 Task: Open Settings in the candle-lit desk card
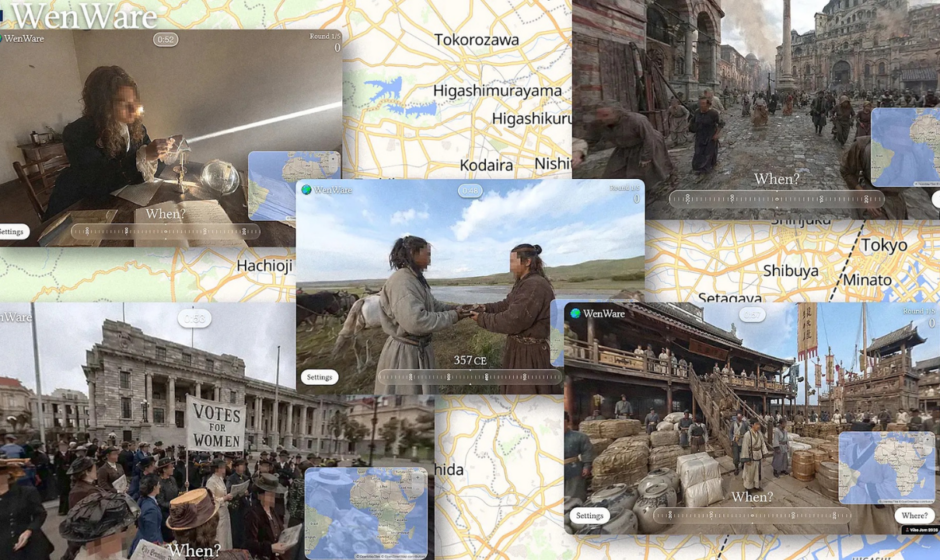pos(12,231)
